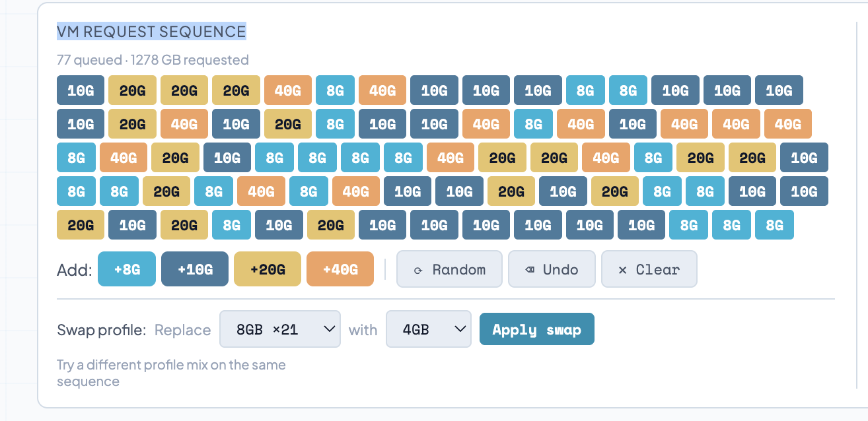
Task: Apply the swap profile
Action: pos(536,329)
